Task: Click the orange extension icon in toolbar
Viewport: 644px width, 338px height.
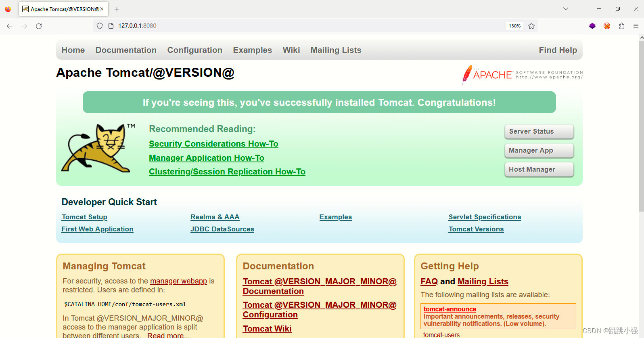Action: [x=607, y=26]
